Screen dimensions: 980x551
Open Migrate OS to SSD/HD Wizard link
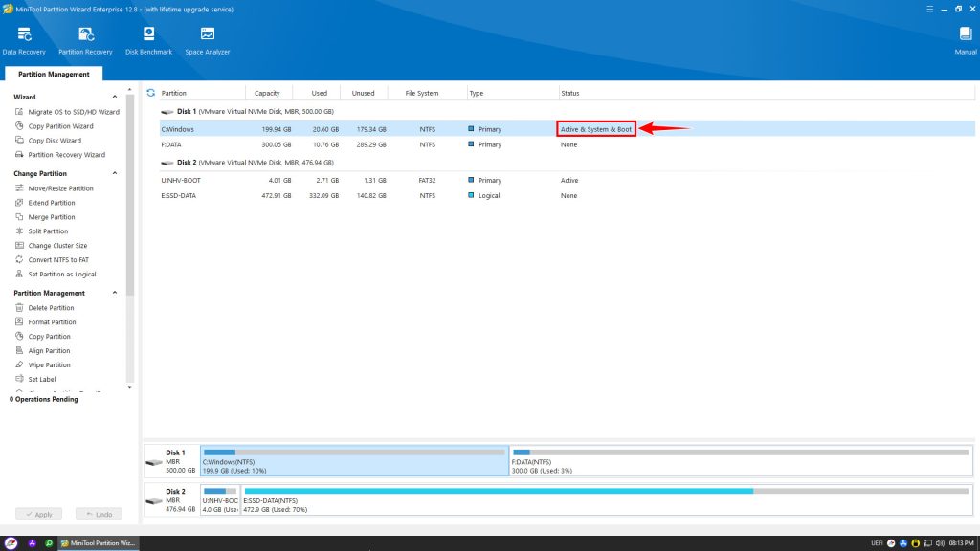click(x=74, y=112)
